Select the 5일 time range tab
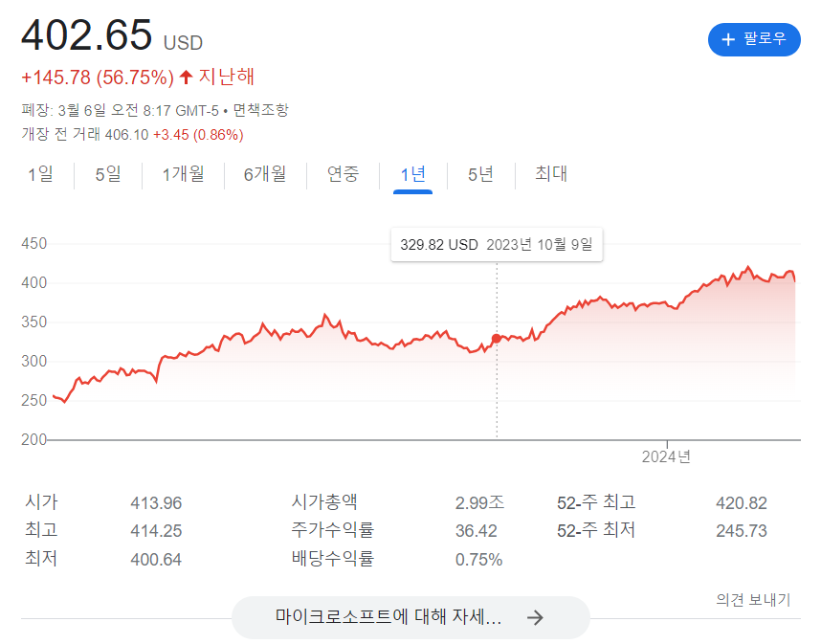 (108, 174)
